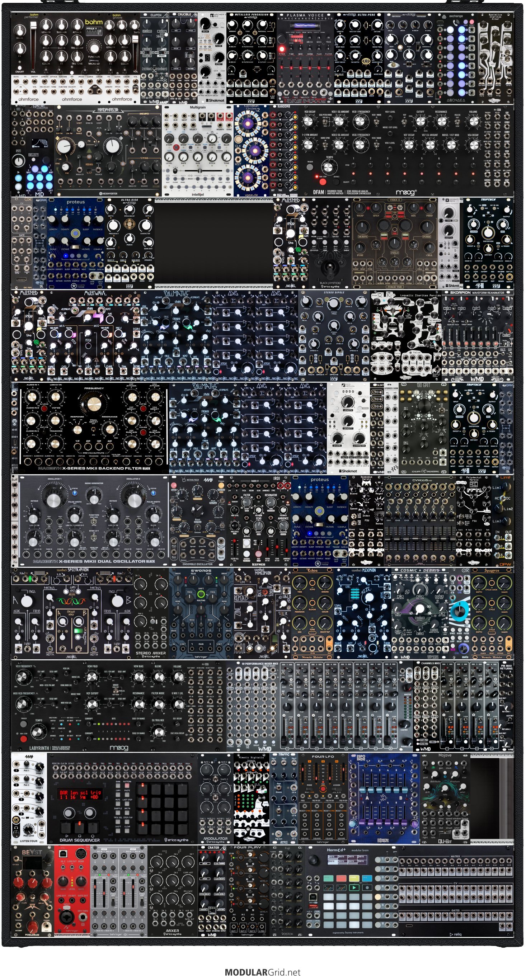Click the Shuffle button on the Drum Sequencer
Image resolution: width=526 pixels, height=980 pixels.
(118, 812)
